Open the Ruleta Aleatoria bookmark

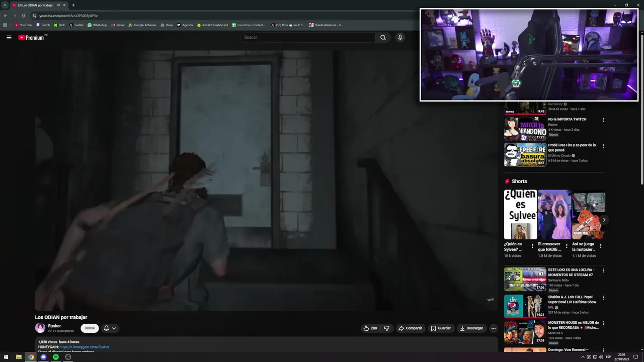tap(326, 25)
